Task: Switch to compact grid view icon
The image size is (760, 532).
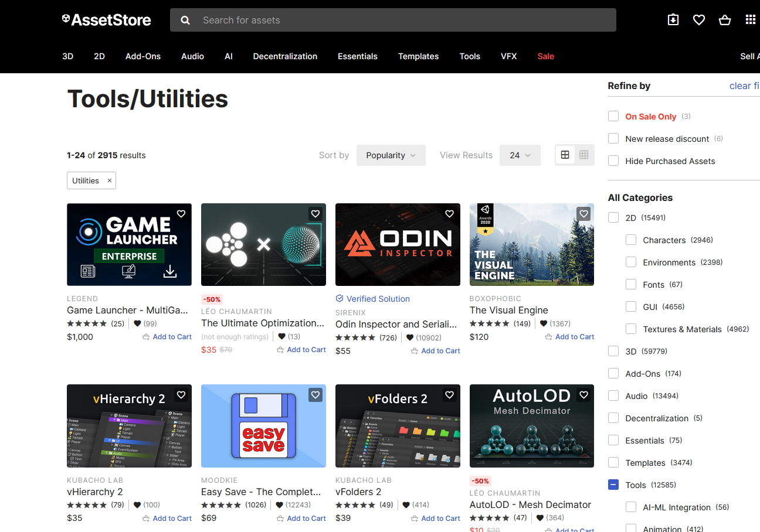Action: pos(584,155)
